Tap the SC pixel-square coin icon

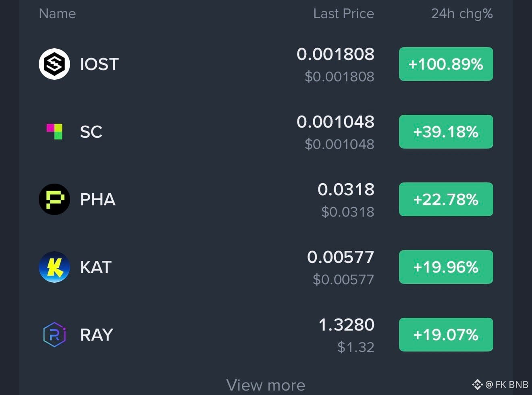(x=54, y=132)
